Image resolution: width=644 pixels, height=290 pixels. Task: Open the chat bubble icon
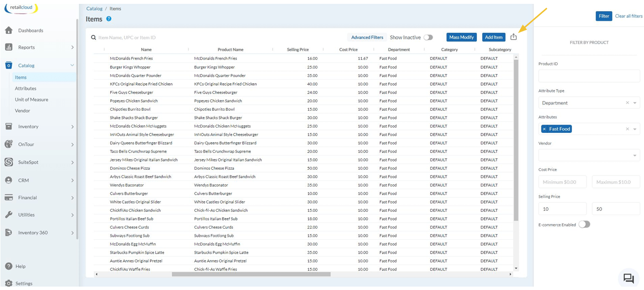pos(629,278)
